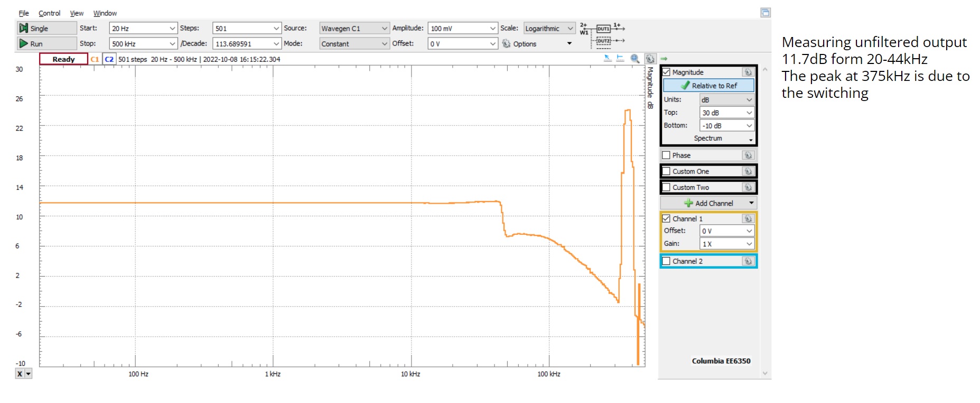Image resolution: width=980 pixels, height=403 pixels.
Task: Start the sweep with Run
Action: tap(46, 43)
